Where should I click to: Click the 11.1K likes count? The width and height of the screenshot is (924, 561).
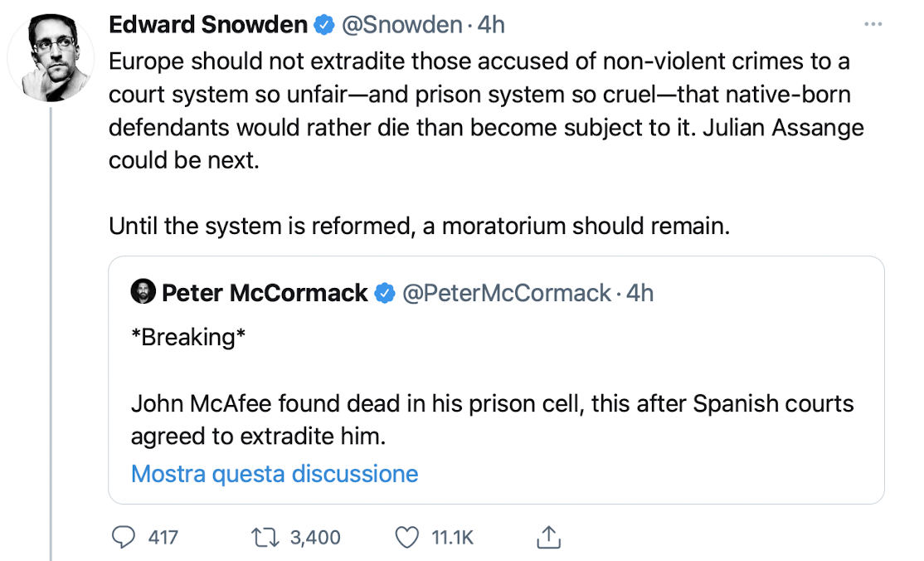coord(453,538)
